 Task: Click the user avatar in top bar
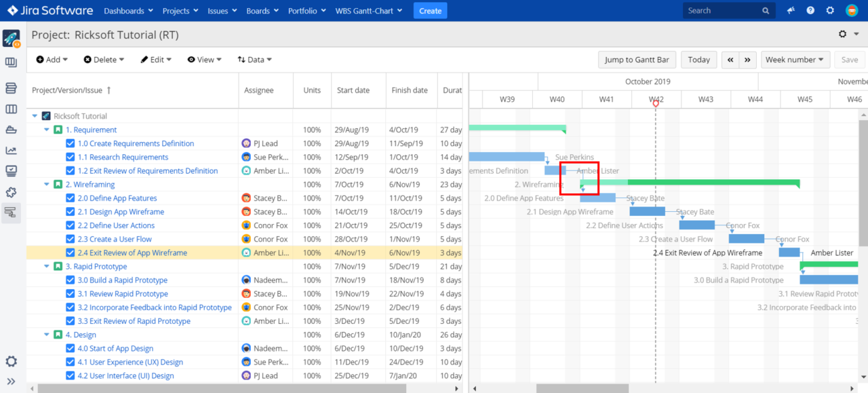pos(852,11)
